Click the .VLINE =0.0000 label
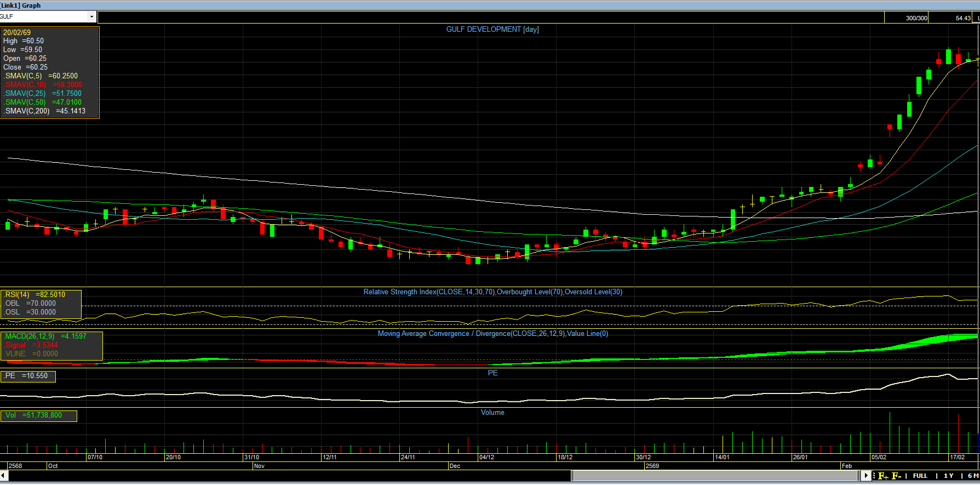Viewport: 980px width, 485px height. point(31,354)
